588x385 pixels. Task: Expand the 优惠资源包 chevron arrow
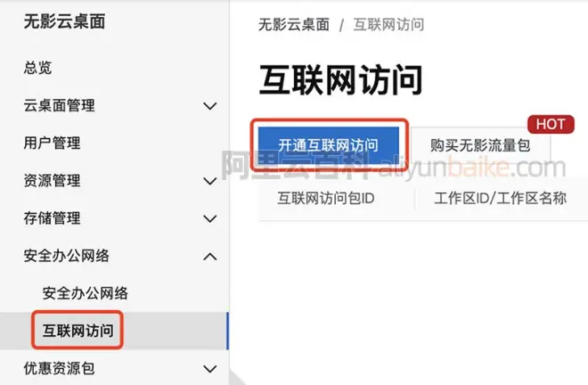click(210, 368)
